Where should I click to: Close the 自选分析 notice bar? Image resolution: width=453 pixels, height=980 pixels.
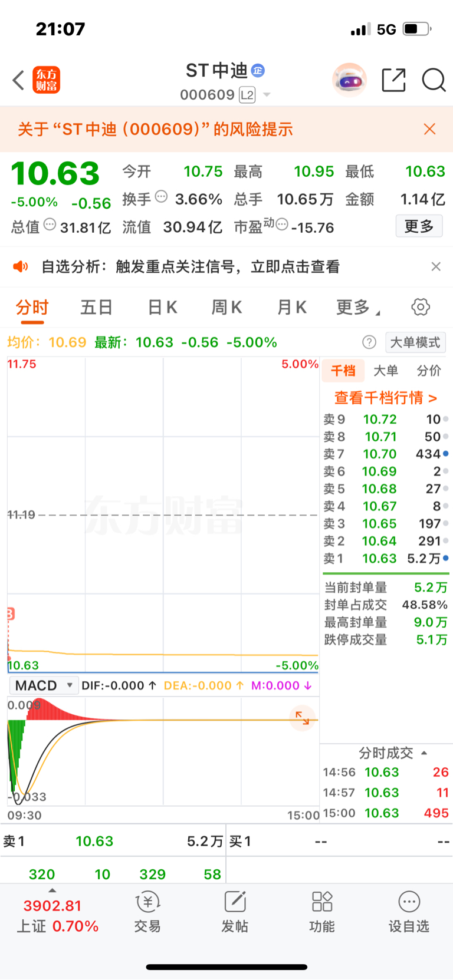pyautogui.click(x=436, y=267)
